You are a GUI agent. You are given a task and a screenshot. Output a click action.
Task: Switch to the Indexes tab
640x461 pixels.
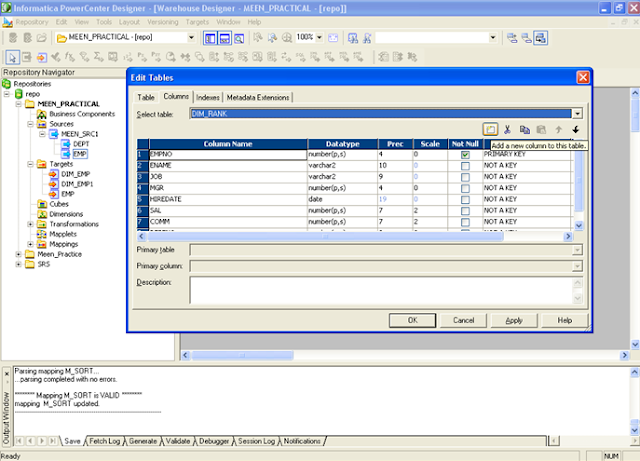point(208,97)
